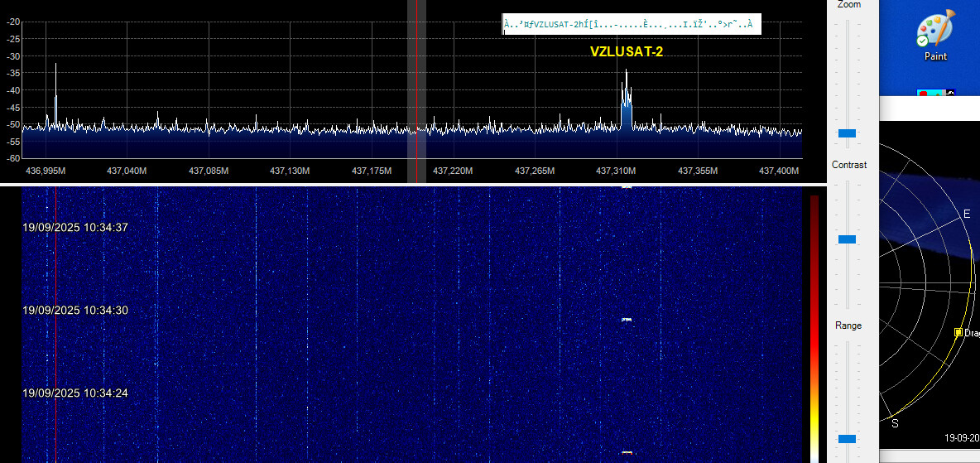Click the Range slider handle
Screen dimensions: 980x463
click(847, 438)
